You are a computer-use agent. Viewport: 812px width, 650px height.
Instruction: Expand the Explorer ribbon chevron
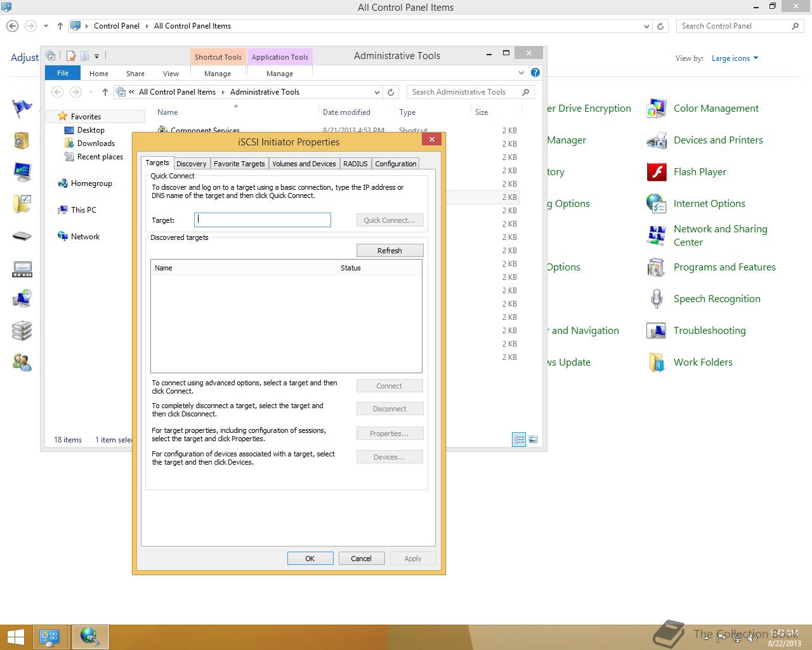[521, 73]
